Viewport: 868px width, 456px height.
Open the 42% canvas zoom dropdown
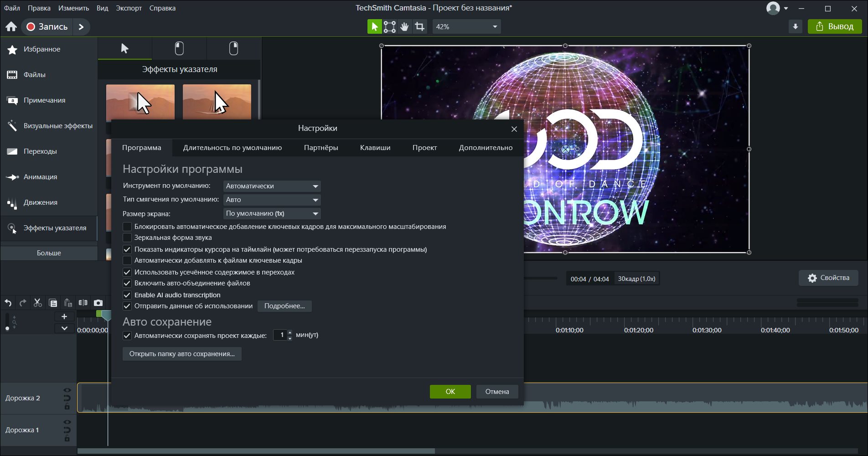pos(466,26)
